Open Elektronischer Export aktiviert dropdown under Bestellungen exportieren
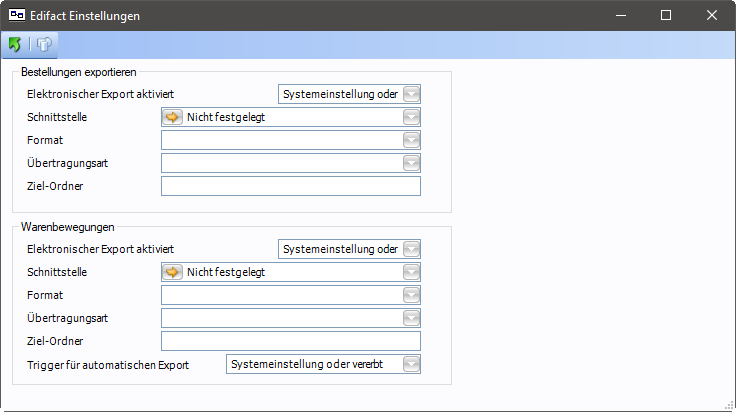The height and width of the screenshot is (412, 736). (410, 94)
